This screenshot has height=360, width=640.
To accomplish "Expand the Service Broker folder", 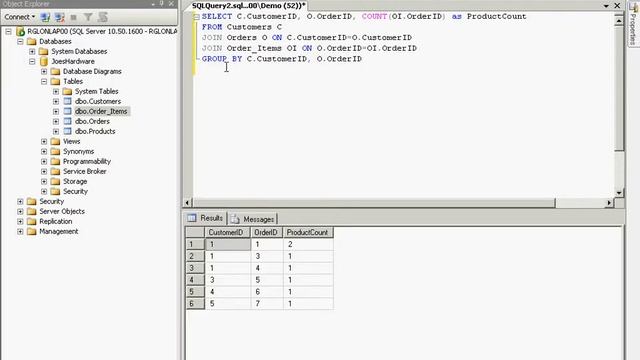I will point(44,171).
